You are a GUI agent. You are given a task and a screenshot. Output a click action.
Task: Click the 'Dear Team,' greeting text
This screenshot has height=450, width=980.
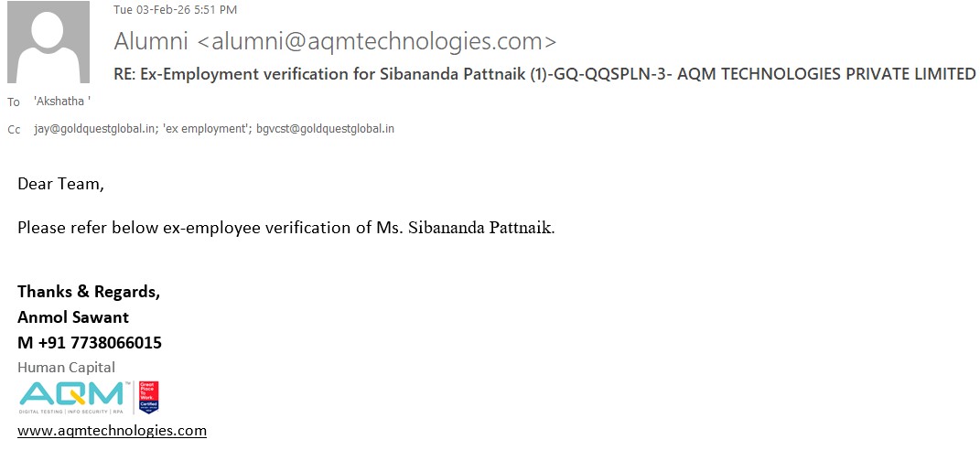tap(60, 184)
